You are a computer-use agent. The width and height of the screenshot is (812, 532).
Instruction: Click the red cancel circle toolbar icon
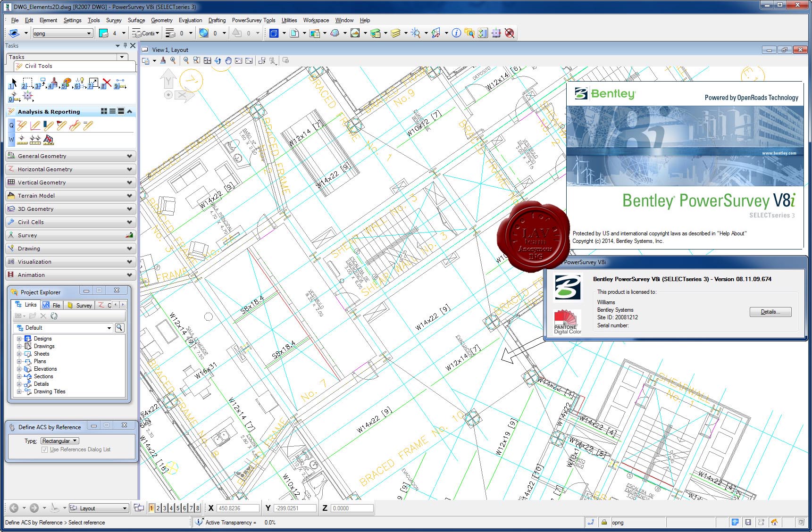point(509,33)
